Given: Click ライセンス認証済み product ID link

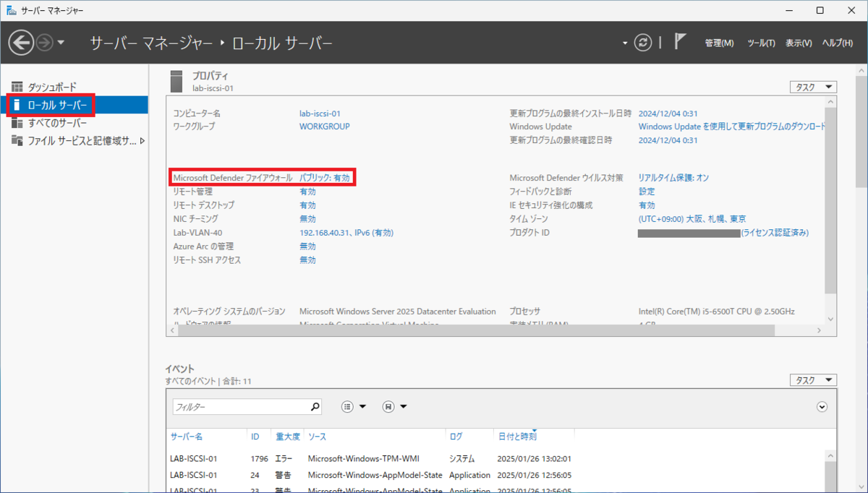Looking at the screenshot, I should (775, 233).
